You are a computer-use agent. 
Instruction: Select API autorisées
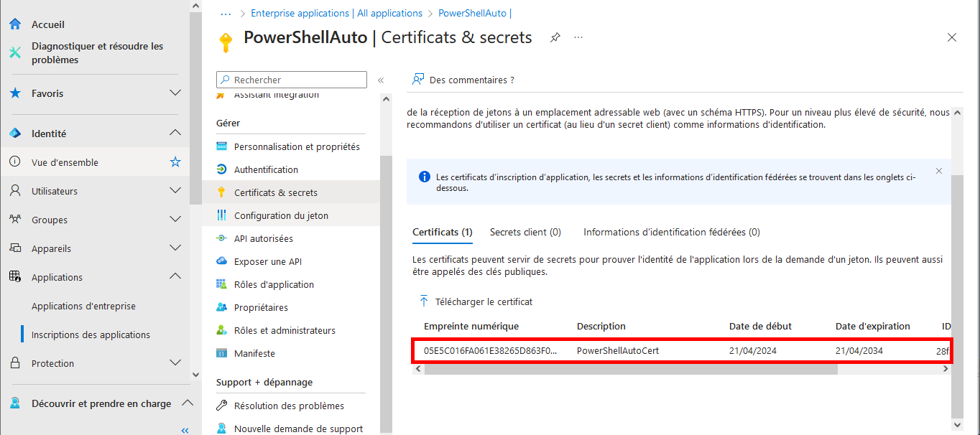coord(268,238)
